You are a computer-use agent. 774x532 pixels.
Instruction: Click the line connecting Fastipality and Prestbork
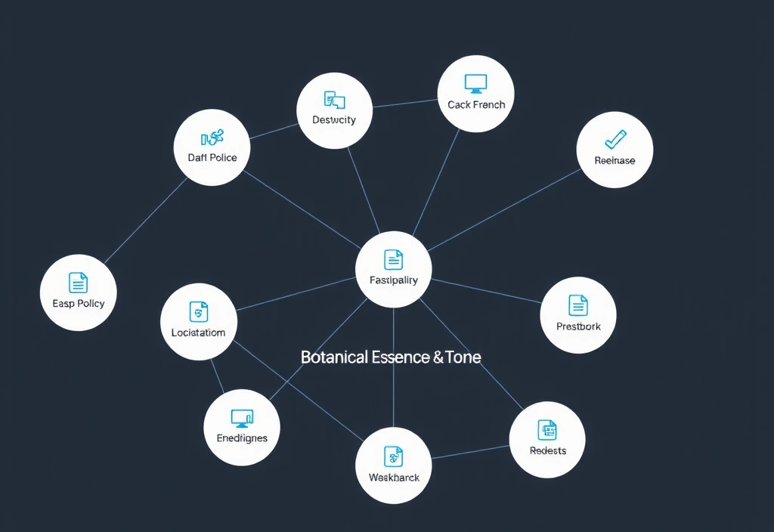pos(488,291)
